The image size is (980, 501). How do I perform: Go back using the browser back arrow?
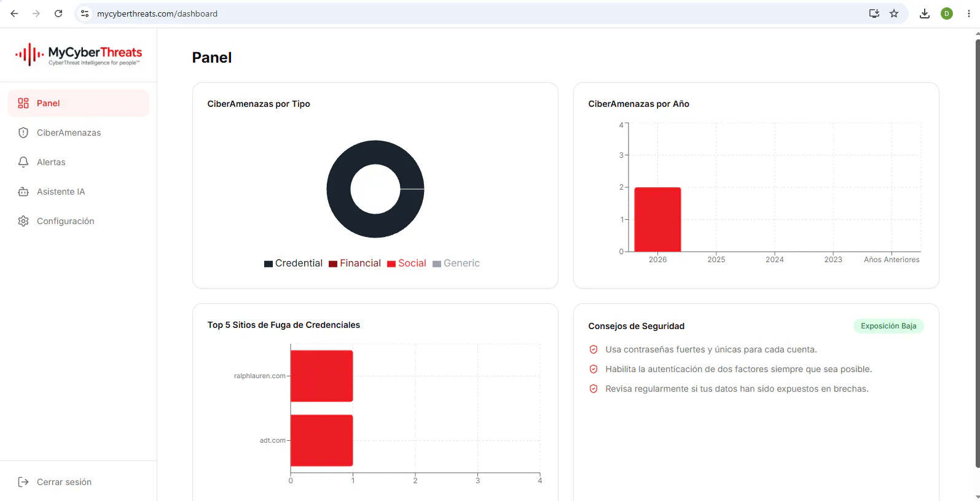pyautogui.click(x=14, y=14)
